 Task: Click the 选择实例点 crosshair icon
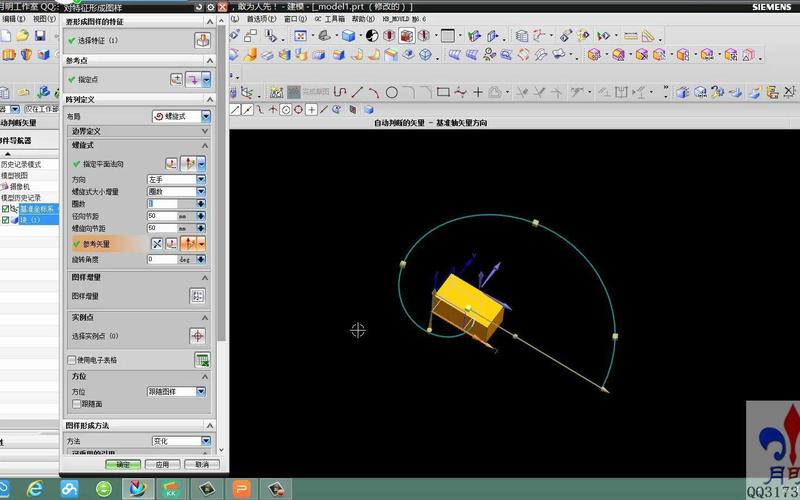(198, 335)
